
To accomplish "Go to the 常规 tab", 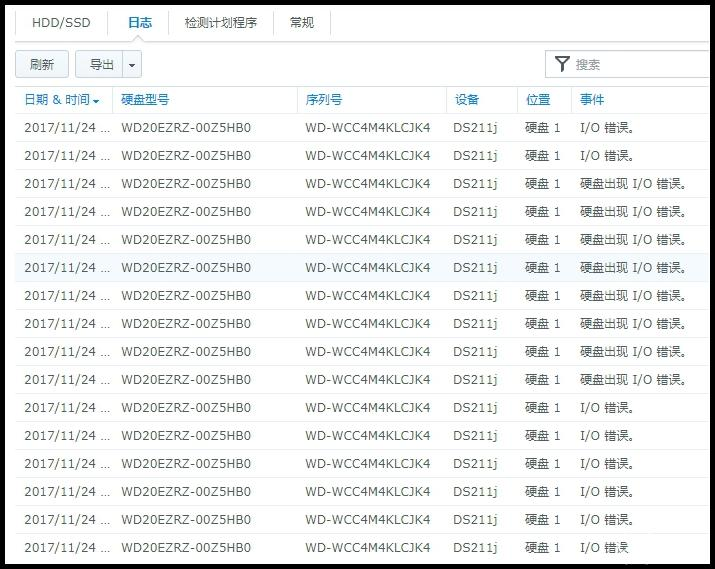I will [x=301, y=23].
